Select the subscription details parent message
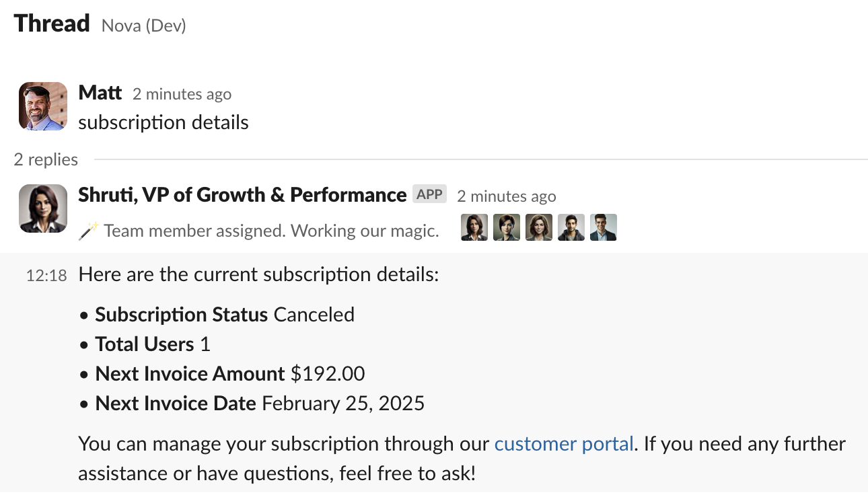The width and height of the screenshot is (868, 499). 164,122
